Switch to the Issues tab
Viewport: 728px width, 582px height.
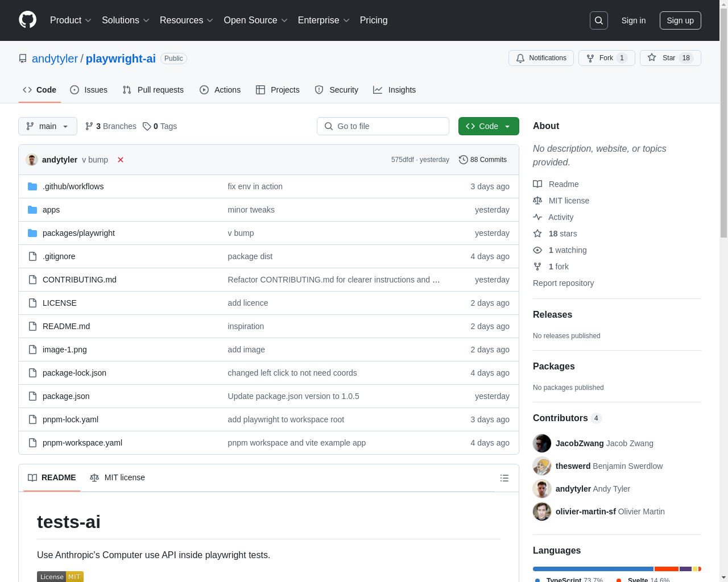click(x=89, y=90)
